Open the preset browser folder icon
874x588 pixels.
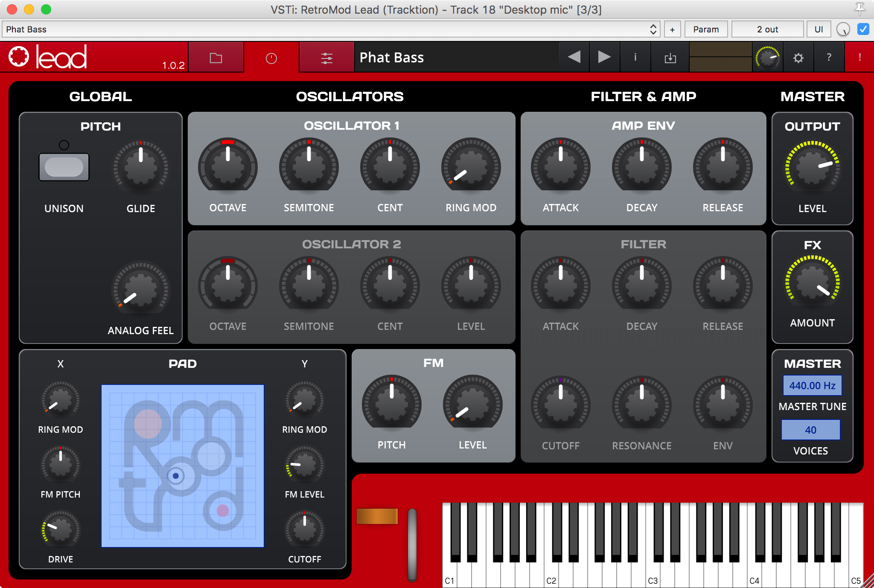point(216,58)
